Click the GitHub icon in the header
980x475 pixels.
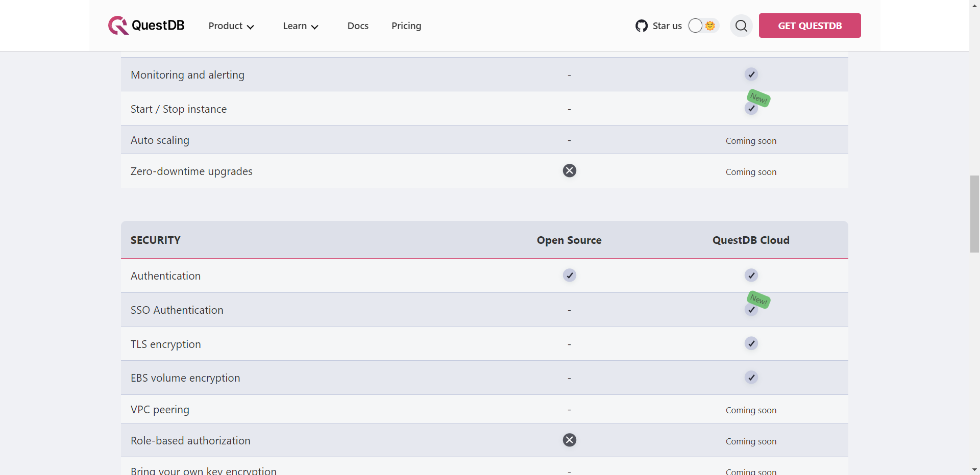point(642,26)
